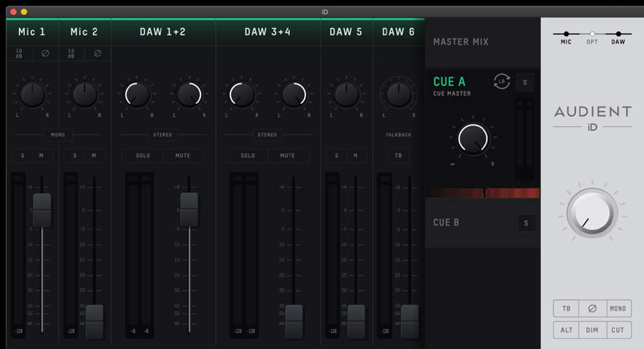
Task: Enable 10 dB boost on Mic 2
Action: click(71, 54)
